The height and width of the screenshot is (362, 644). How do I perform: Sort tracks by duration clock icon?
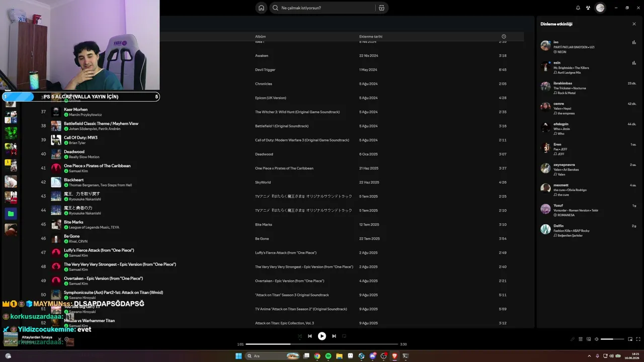click(504, 37)
